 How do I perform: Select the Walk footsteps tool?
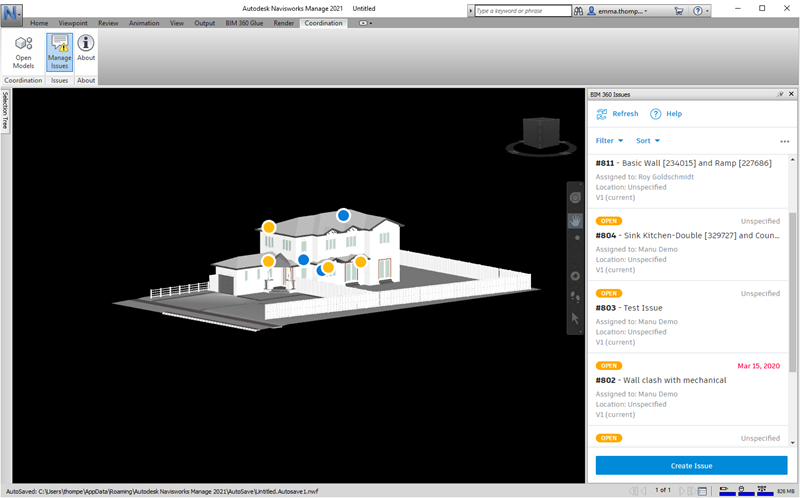(x=575, y=297)
